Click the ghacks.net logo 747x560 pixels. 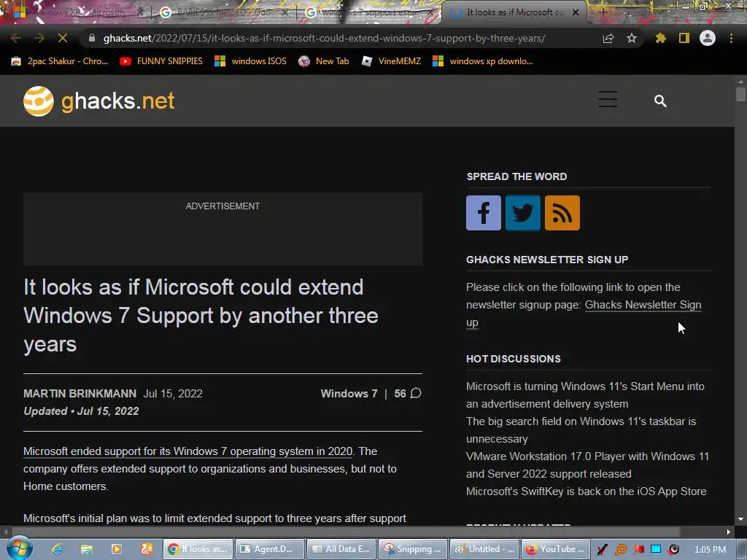pyautogui.click(x=99, y=101)
